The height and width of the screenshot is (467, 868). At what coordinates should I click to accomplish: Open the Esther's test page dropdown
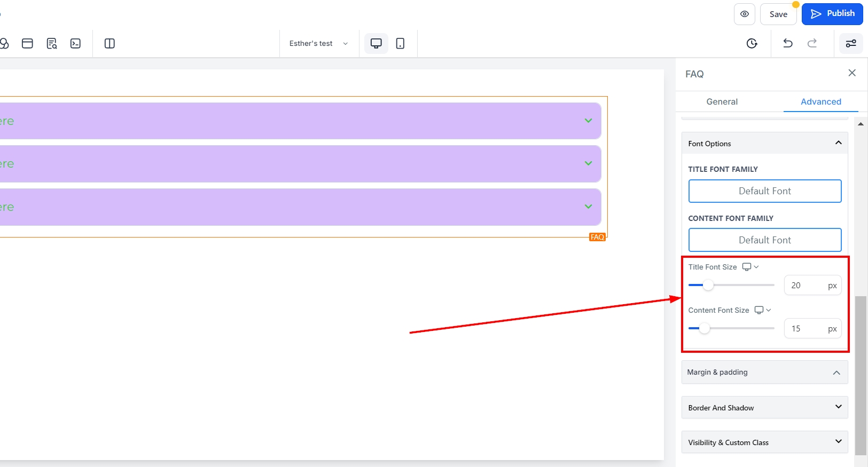(318, 44)
